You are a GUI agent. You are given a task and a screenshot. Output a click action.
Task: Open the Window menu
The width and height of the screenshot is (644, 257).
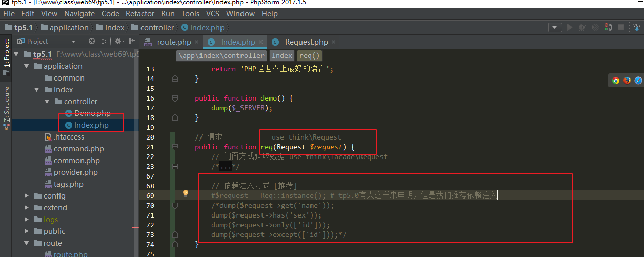(240, 14)
